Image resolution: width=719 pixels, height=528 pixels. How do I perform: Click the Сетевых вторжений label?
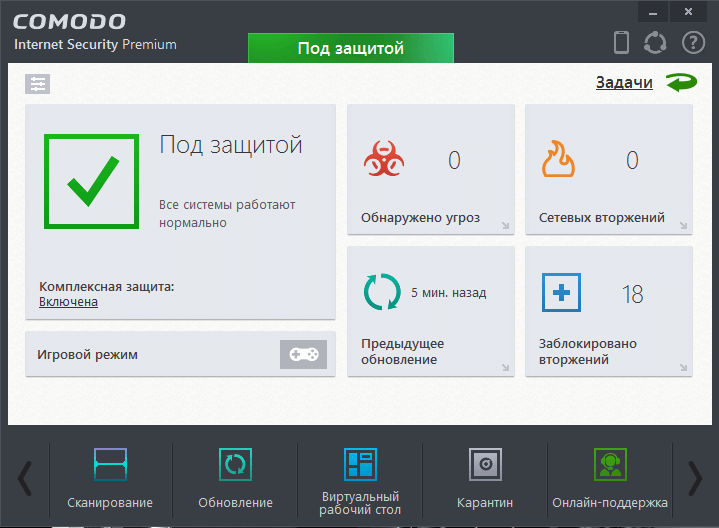pos(602,217)
